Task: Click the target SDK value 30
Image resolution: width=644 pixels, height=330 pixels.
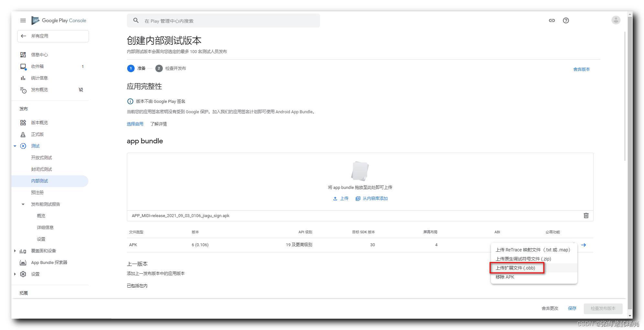Action: pos(372,245)
